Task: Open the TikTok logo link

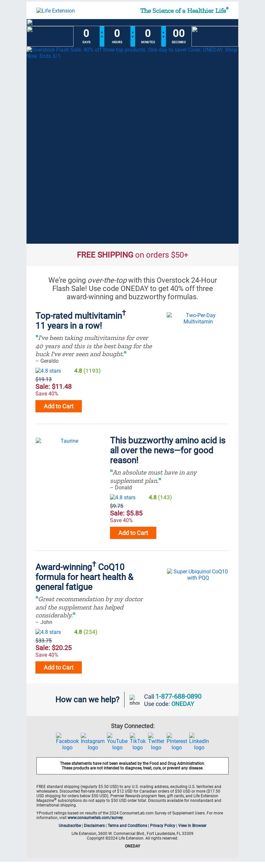Action: 138,741
